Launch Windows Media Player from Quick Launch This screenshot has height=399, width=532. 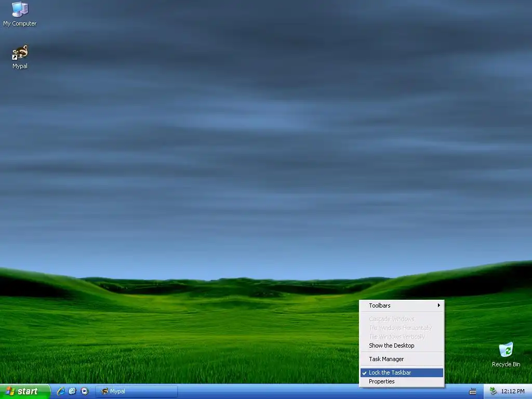pyautogui.click(x=85, y=391)
